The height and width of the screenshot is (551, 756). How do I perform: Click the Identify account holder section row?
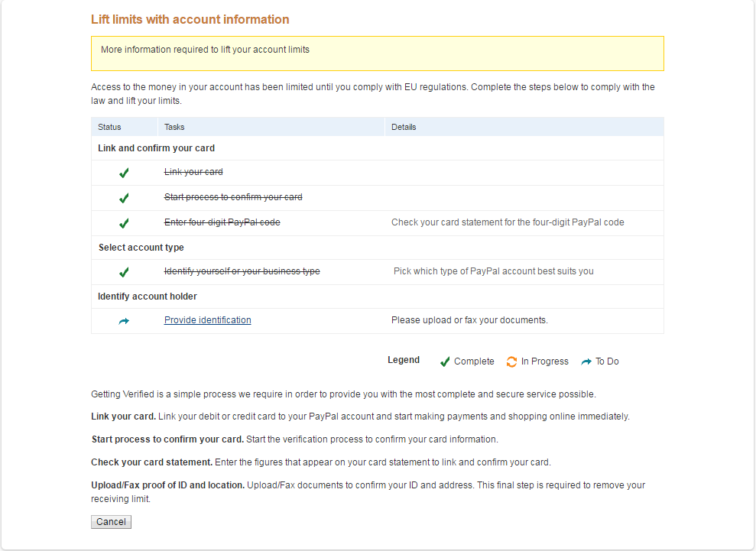click(x=147, y=297)
